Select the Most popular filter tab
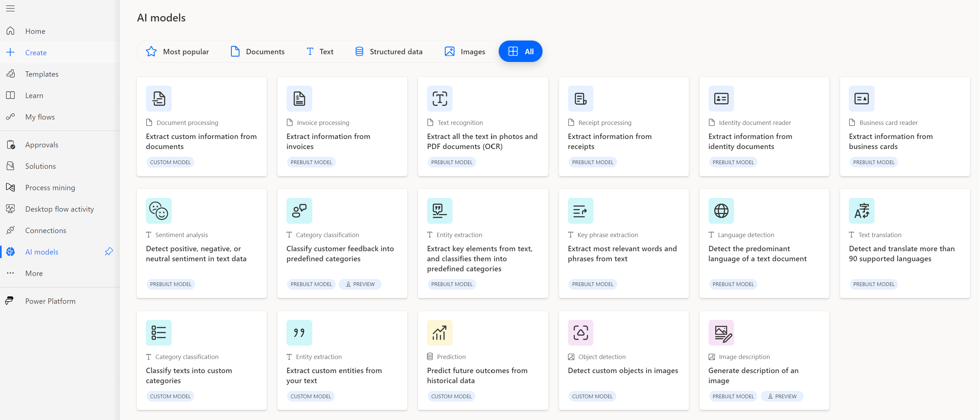 [177, 51]
